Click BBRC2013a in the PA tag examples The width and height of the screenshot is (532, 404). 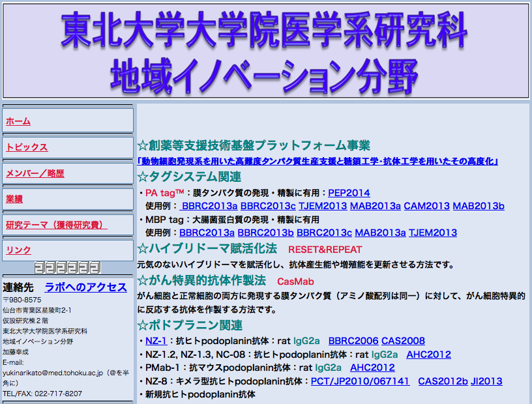[209, 206]
